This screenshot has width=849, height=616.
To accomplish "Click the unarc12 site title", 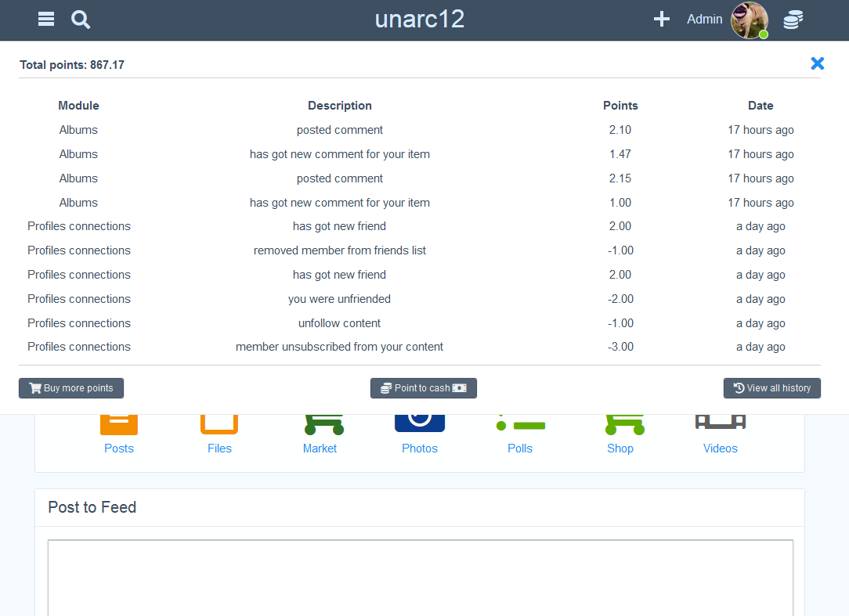I will pos(420,20).
